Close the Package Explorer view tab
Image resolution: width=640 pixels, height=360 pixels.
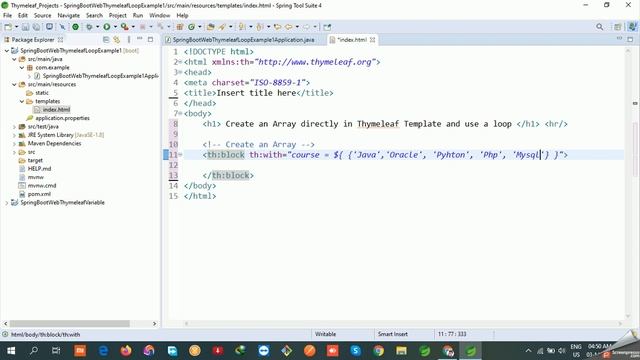point(60,40)
